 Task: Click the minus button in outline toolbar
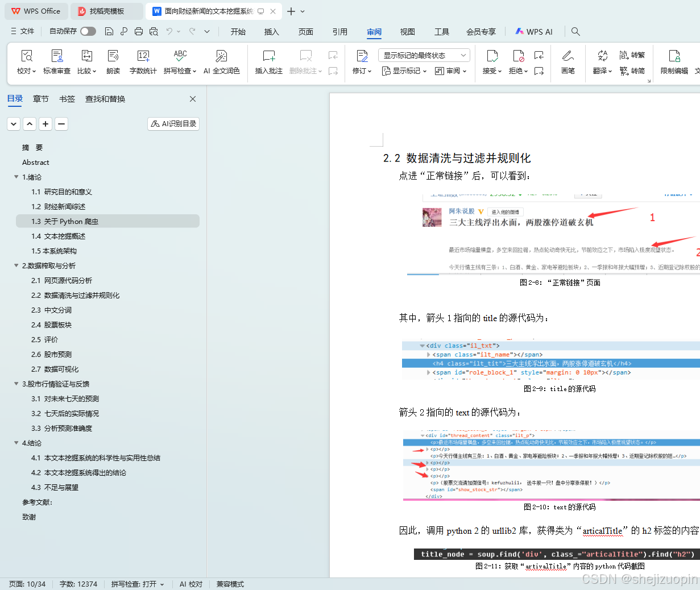[x=61, y=123]
